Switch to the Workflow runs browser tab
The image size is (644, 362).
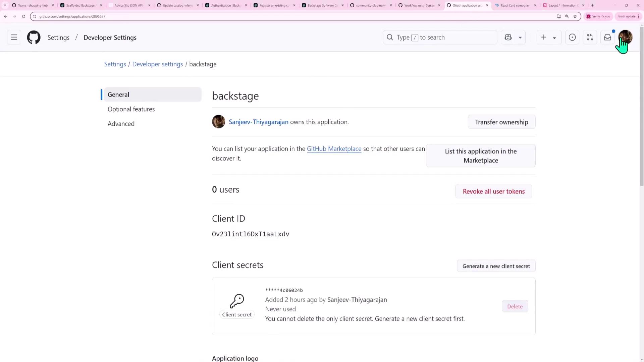(419, 5)
